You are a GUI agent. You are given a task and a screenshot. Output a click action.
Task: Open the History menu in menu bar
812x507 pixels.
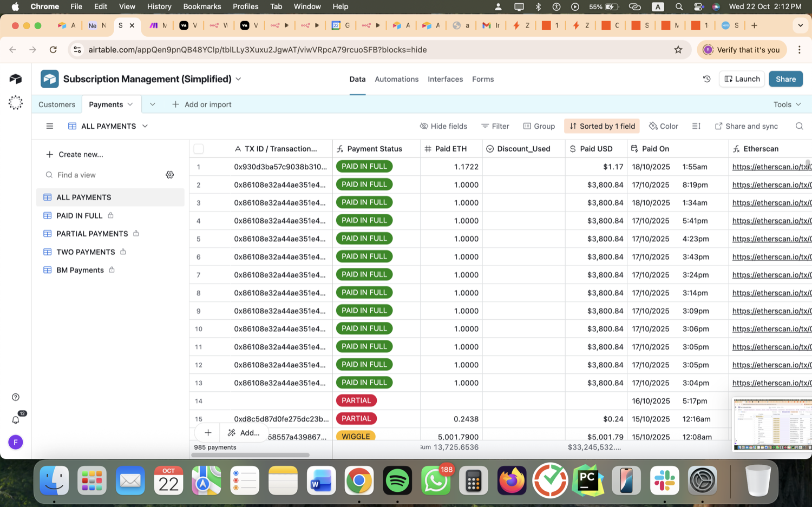pos(159,6)
